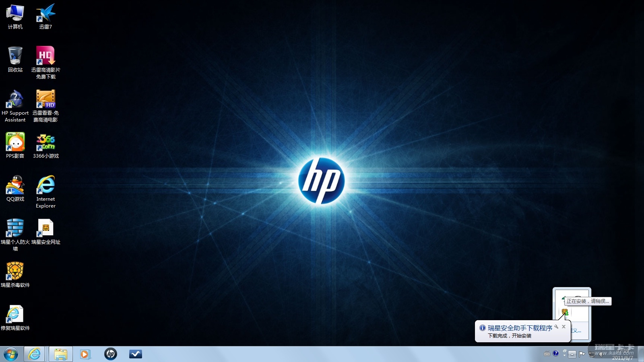Viewport: 644px width, 362px height.
Task: Select the 瑞星安全网址 shortcut
Action: (x=45, y=232)
